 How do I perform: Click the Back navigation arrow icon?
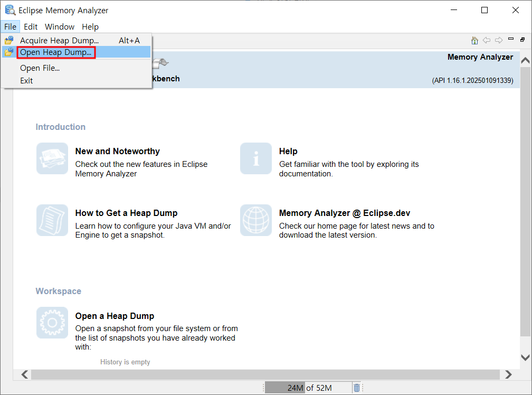coord(487,40)
